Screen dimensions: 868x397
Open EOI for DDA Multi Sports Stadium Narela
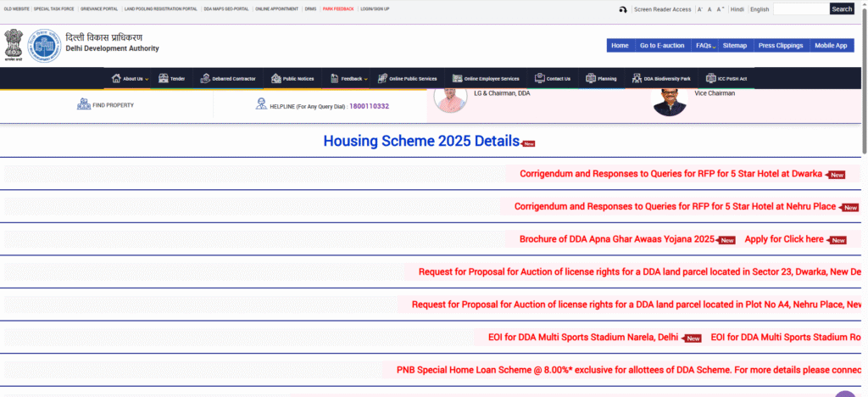pyautogui.click(x=583, y=338)
